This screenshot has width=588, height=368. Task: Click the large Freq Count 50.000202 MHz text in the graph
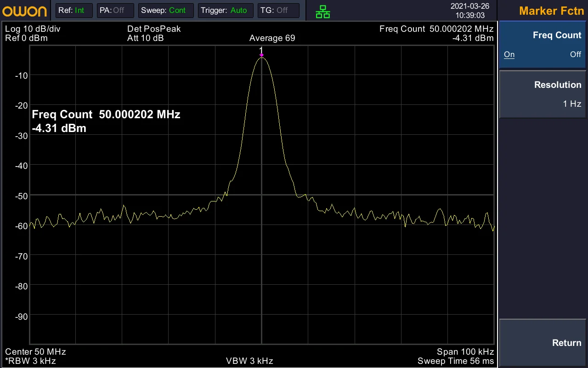coord(106,114)
